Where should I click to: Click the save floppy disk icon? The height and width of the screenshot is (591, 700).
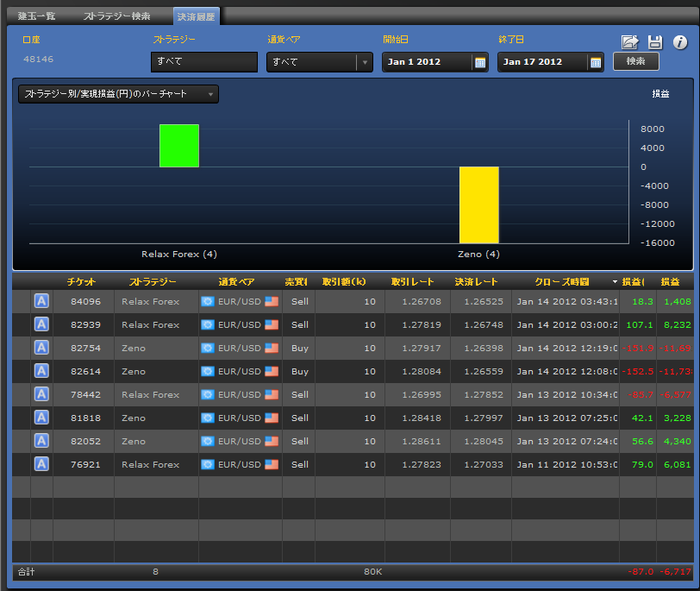pyautogui.click(x=655, y=42)
